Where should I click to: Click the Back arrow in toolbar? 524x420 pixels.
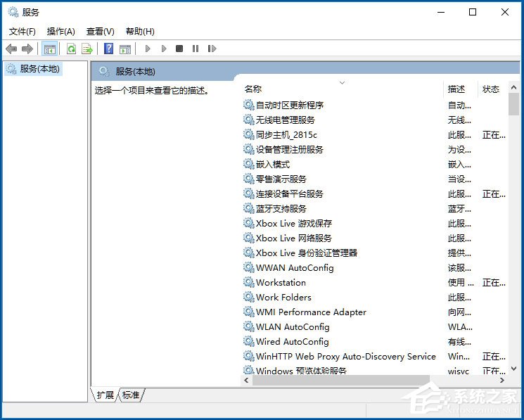(11, 49)
